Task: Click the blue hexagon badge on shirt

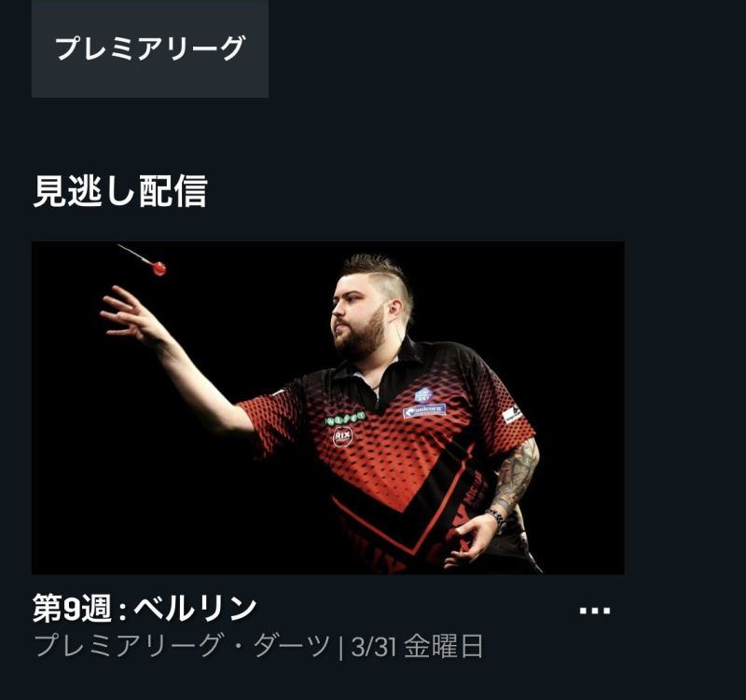Action: pyautogui.click(x=423, y=394)
